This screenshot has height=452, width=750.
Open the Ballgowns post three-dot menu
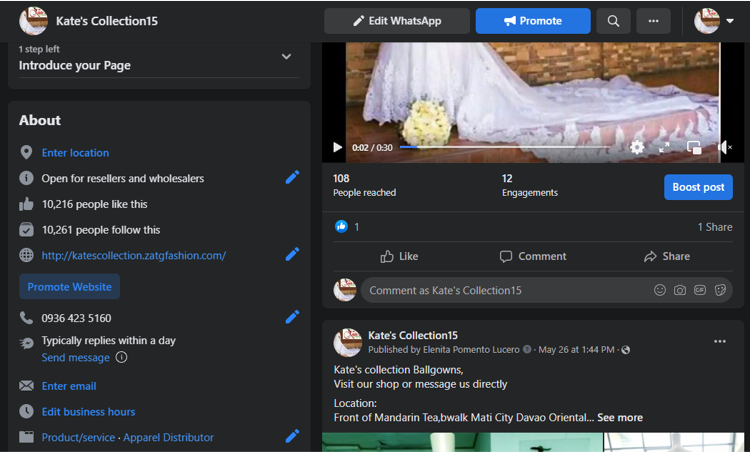(x=719, y=342)
